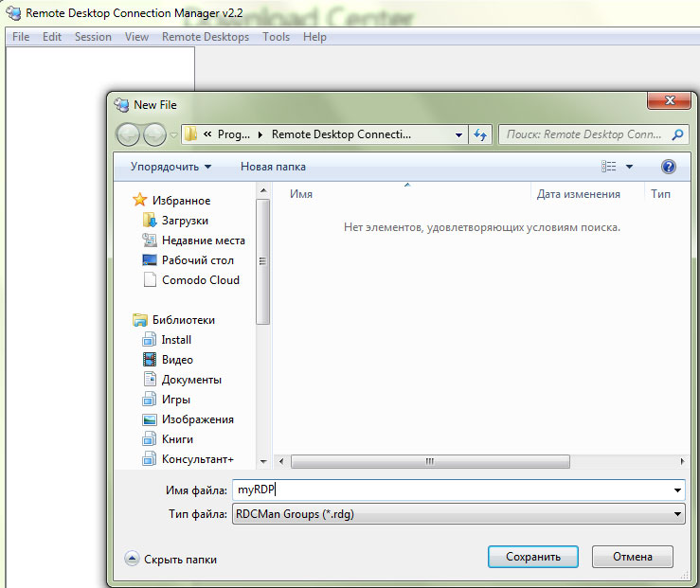Screen dimensions: 700x588
Task: Open the Упорядочить dropdown menu
Action: click(x=171, y=167)
